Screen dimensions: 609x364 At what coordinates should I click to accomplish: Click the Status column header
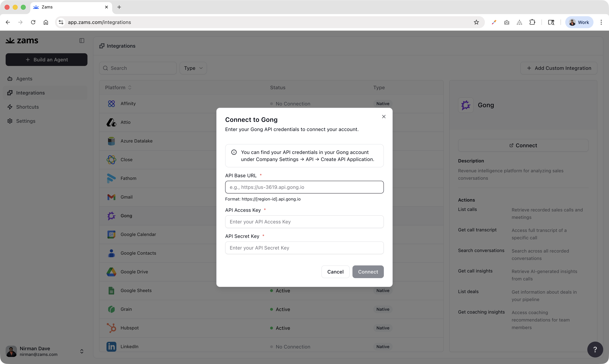(x=278, y=88)
